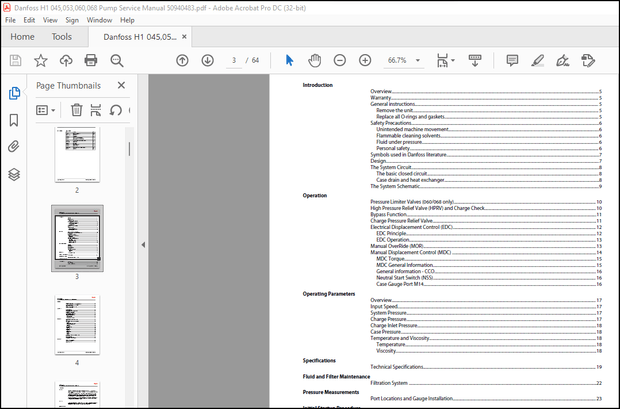The image size is (620, 409).
Task: Open 'Filtration System' contents entry
Action: [x=486, y=383]
